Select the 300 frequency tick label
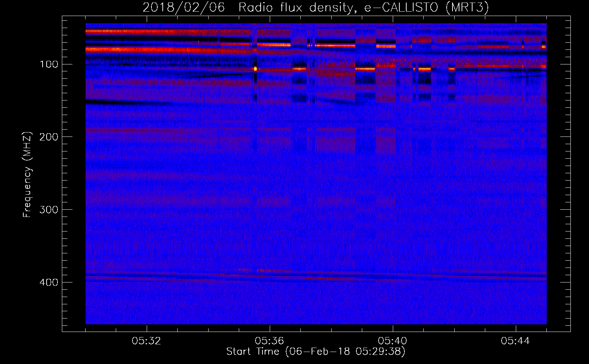 (49, 210)
